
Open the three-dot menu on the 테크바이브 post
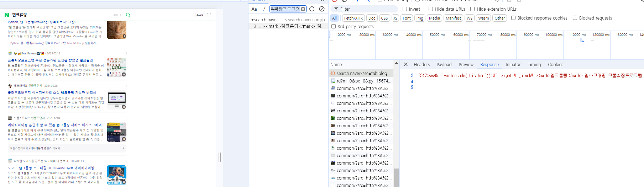click(126, 86)
